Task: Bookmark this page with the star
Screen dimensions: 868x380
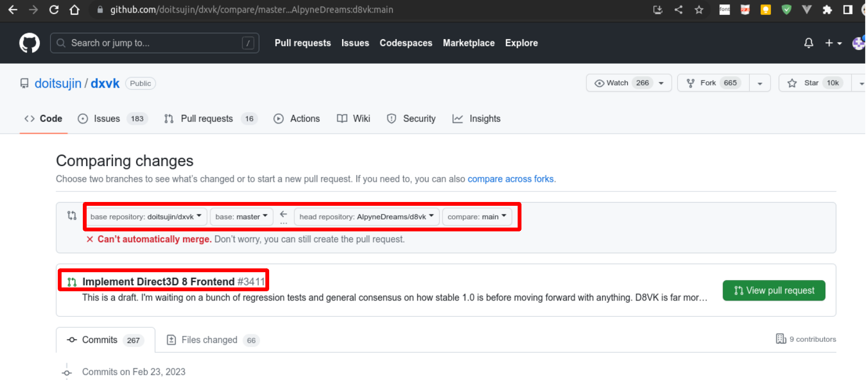Action: [x=699, y=10]
